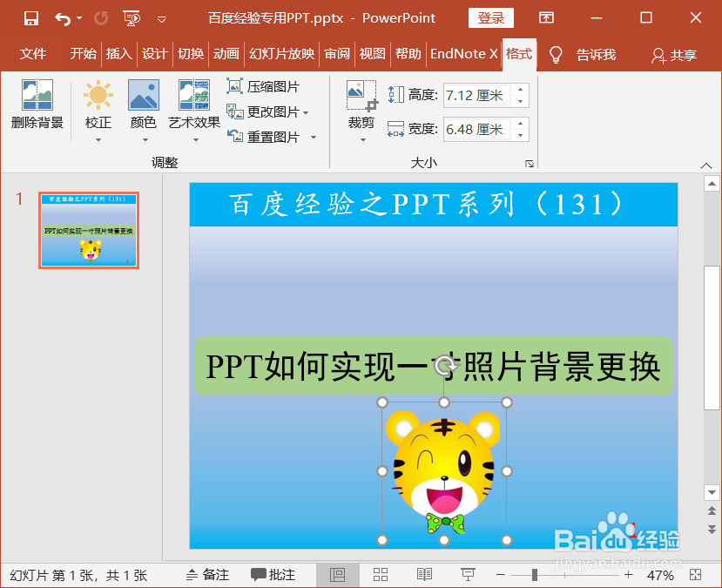
Task: Switch to Normal view icon
Action: click(x=338, y=575)
